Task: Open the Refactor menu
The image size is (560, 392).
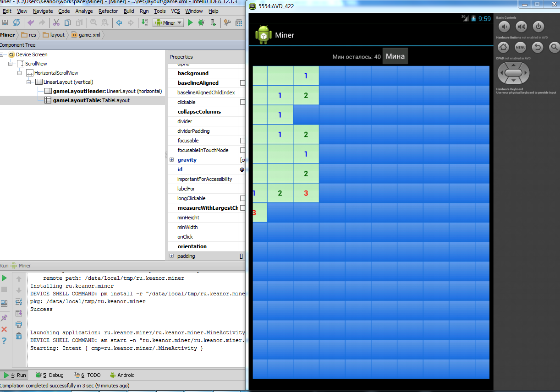Action: [108, 11]
